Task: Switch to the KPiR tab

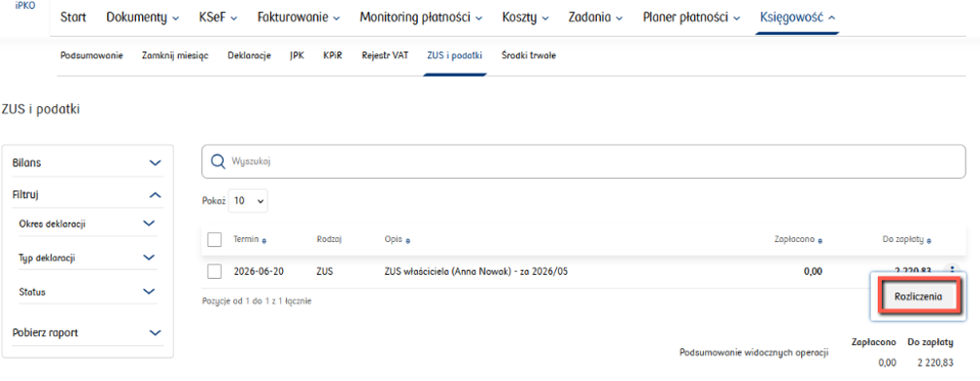Action: pyautogui.click(x=332, y=55)
